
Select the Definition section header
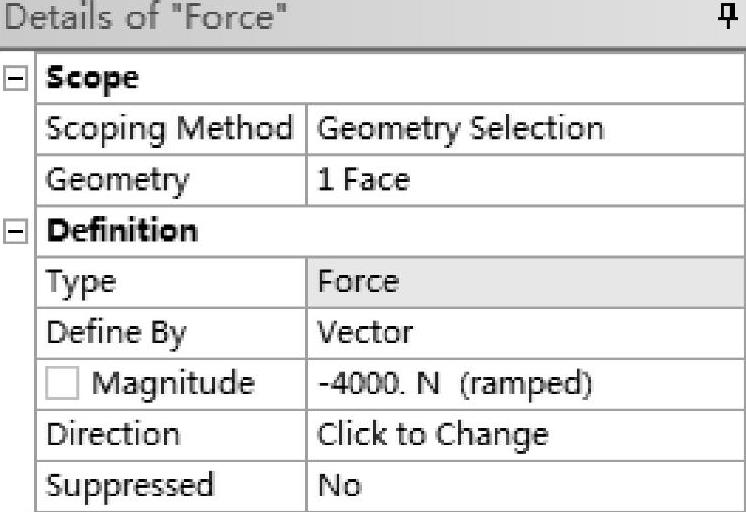(x=122, y=232)
